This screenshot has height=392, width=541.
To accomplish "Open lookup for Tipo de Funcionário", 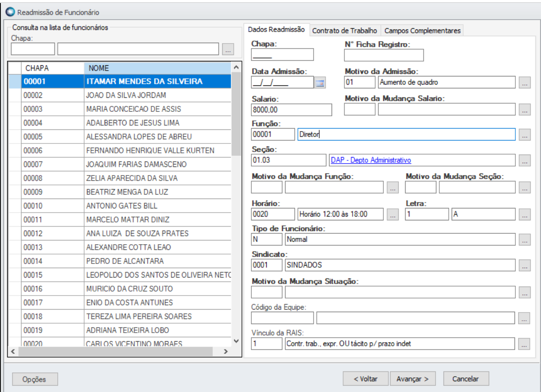I will click(525, 240).
